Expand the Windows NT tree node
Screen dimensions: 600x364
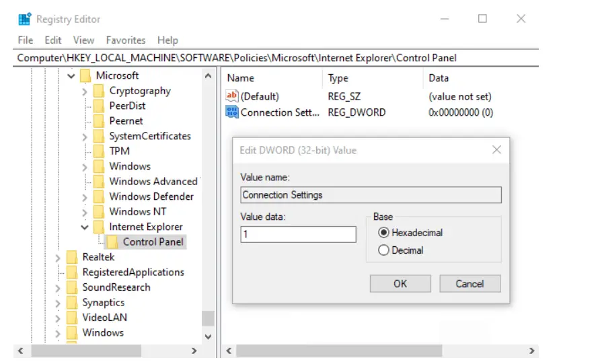(85, 212)
